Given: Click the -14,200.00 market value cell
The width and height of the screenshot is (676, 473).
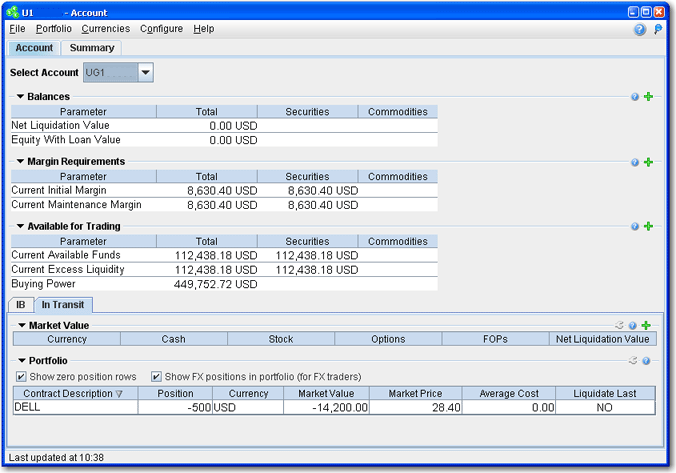Looking at the screenshot, I should [326, 407].
